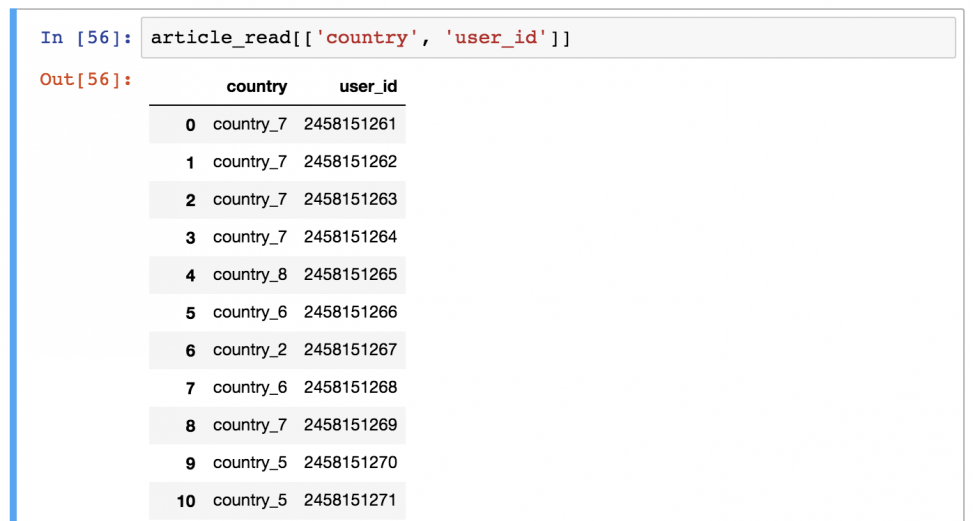This screenshot has width=973, height=521.
Task: Select row index 10 in the table
Action: [187, 500]
